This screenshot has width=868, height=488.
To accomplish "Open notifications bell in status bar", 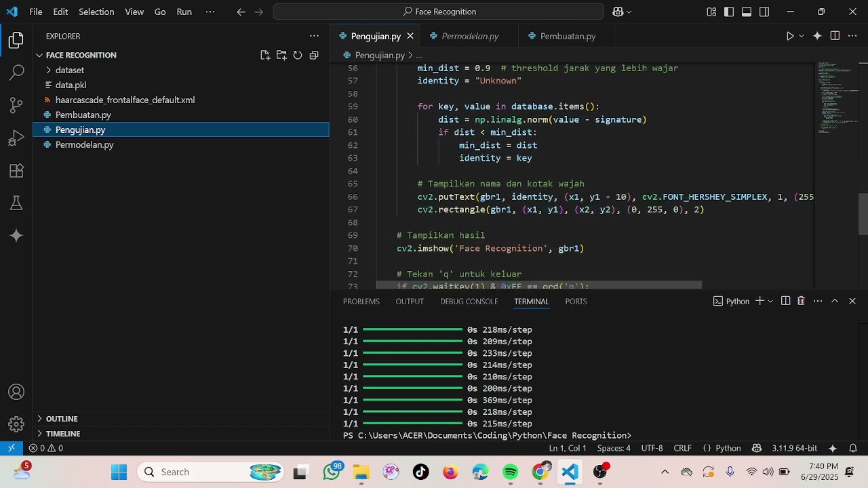I will coord(854,448).
